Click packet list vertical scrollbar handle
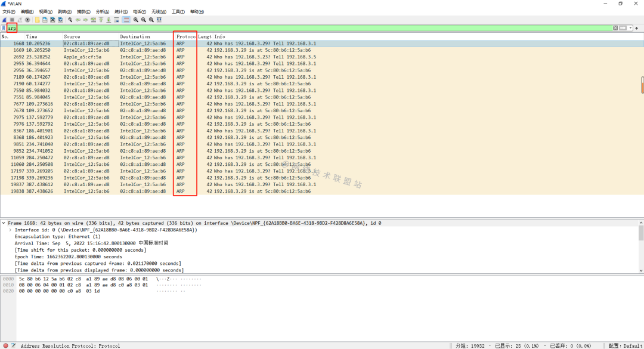The width and height of the screenshot is (644, 349). point(642,85)
